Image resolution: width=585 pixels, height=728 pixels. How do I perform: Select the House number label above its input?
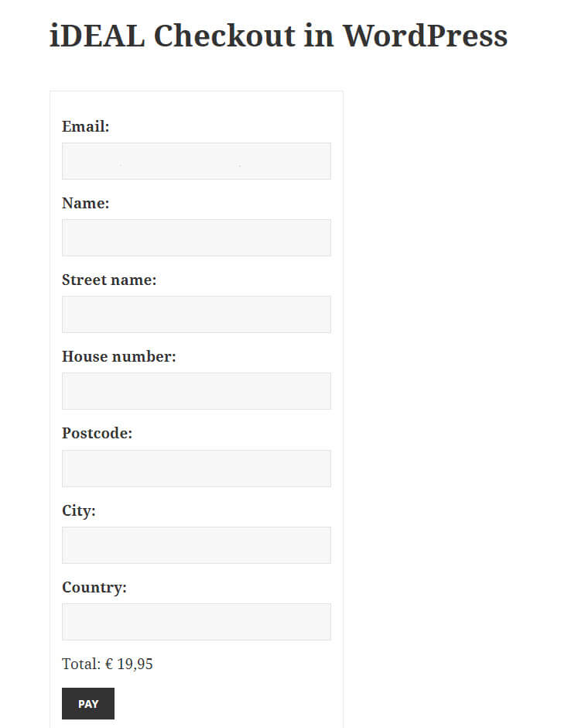pyautogui.click(x=118, y=356)
